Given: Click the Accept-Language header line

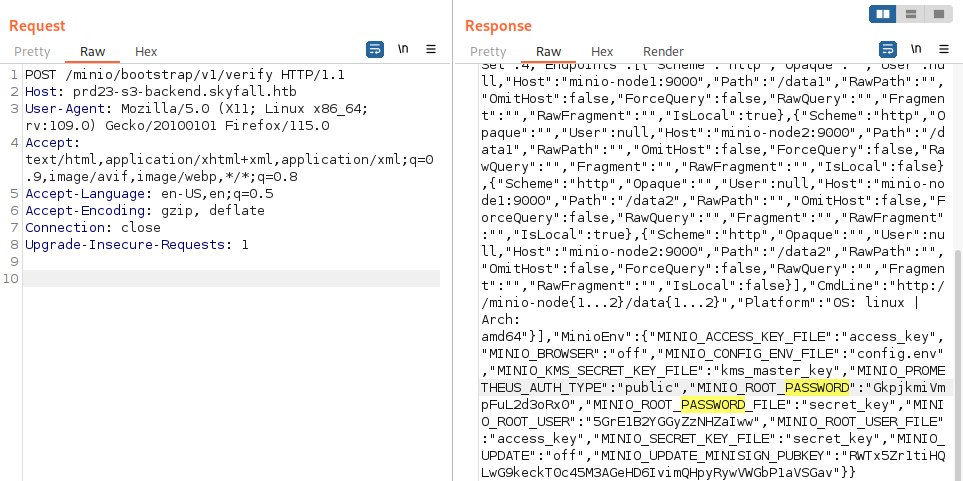Looking at the screenshot, I should click(149, 194).
